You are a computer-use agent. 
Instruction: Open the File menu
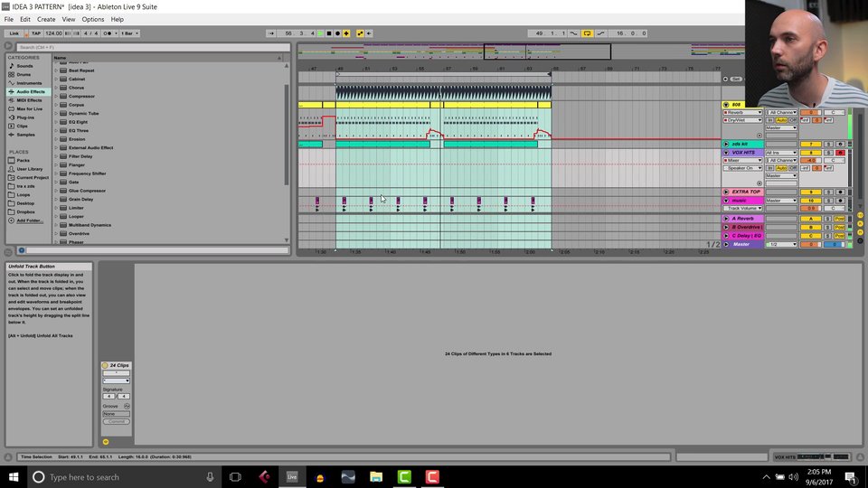coord(9,19)
